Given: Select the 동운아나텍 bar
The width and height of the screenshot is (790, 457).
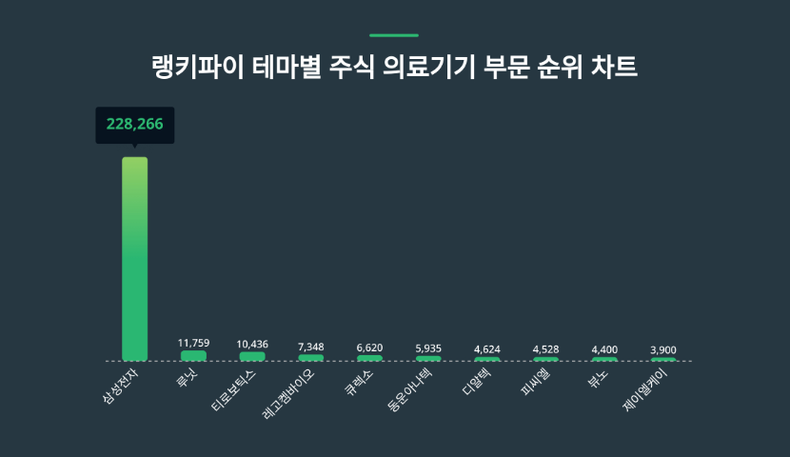Looking at the screenshot, I should 428,359.
